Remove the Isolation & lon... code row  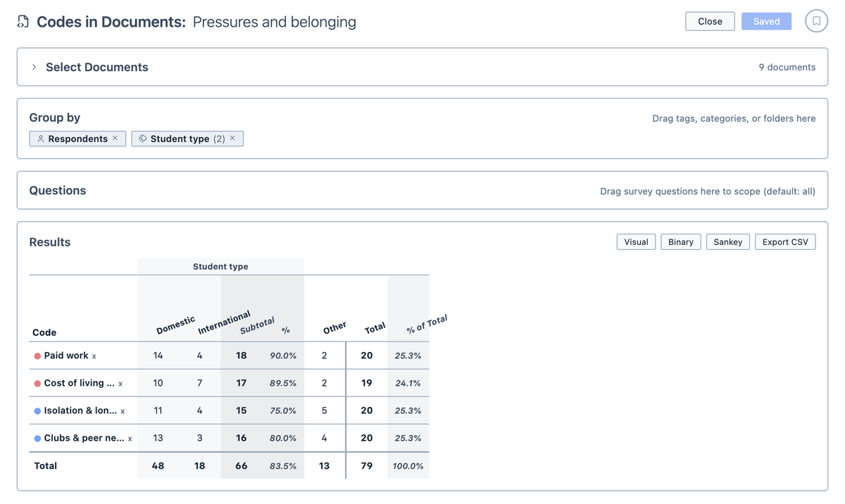pyautogui.click(x=123, y=411)
